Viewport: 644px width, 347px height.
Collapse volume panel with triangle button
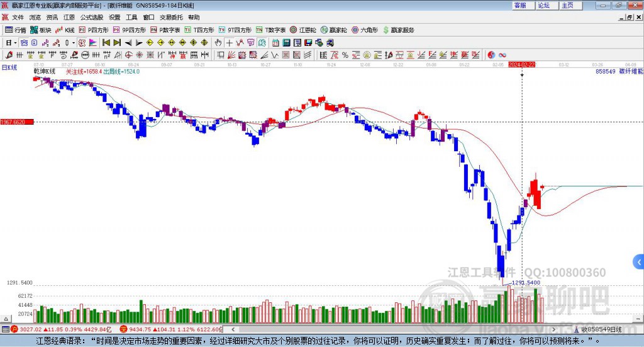[6, 319]
